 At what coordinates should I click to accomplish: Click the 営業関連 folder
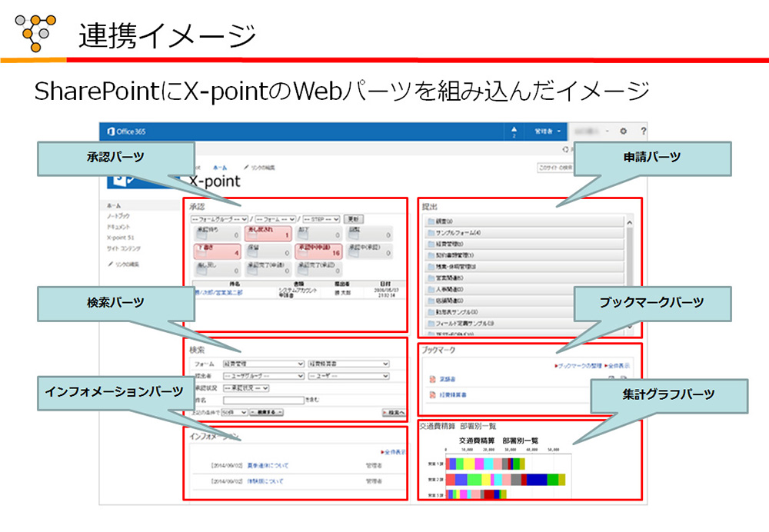click(x=524, y=278)
